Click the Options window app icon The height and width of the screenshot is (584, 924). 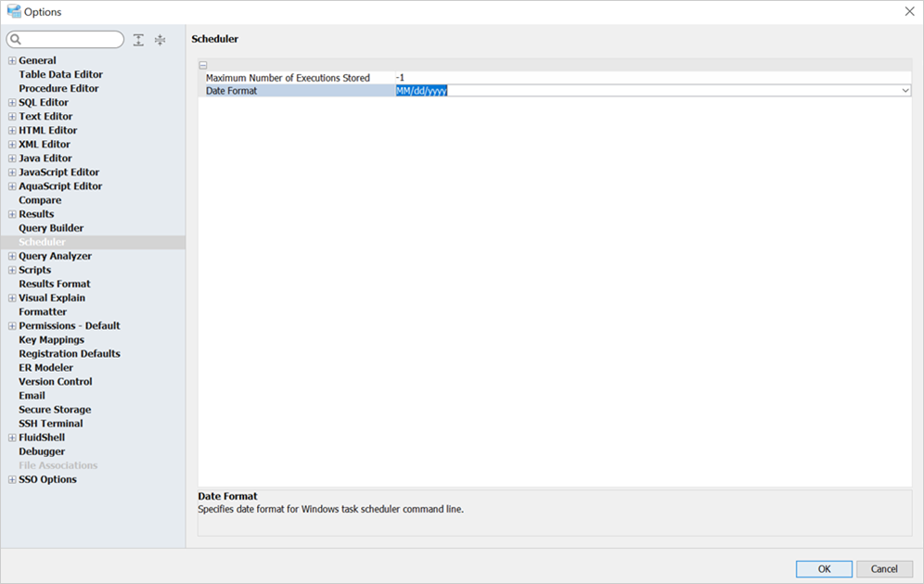coord(14,11)
